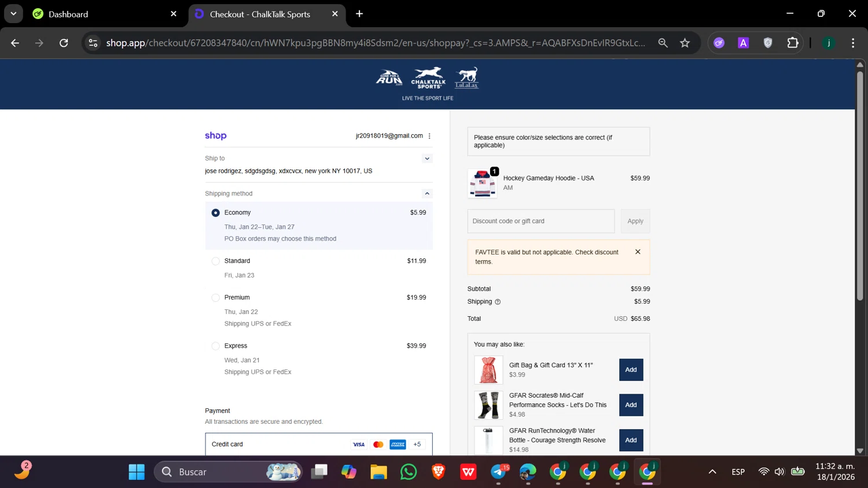868x488 pixels.
Task: Open the Extensions puzzle menu
Action: (x=793, y=43)
